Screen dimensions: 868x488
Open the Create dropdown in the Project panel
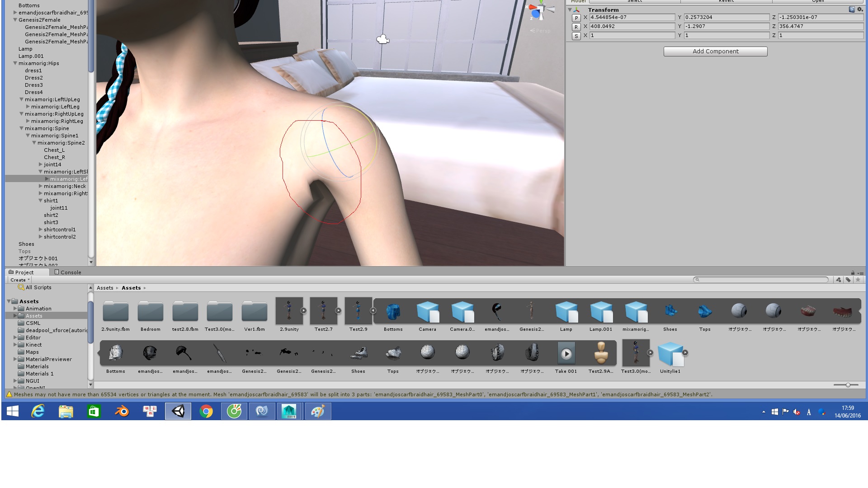point(20,280)
